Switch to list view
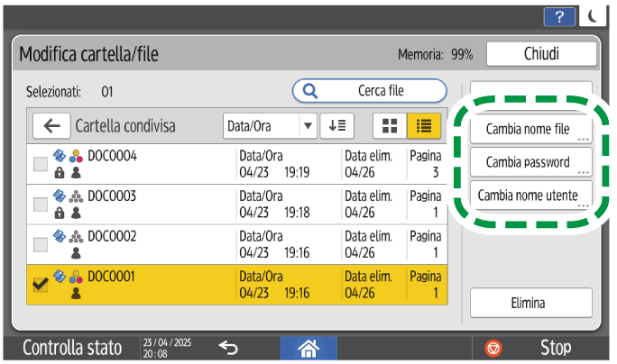 click(424, 126)
